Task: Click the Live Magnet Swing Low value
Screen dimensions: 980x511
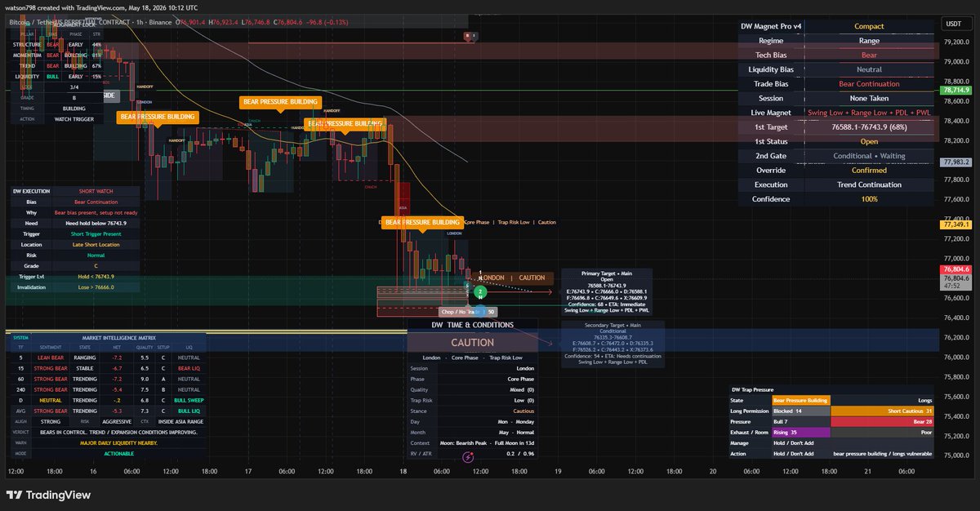Action: (869, 113)
